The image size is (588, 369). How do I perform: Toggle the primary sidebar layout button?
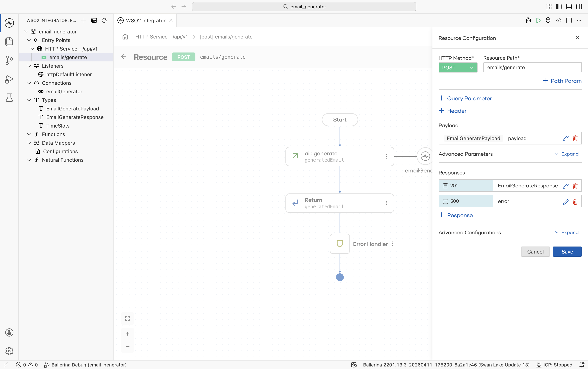pyautogui.click(x=559, y=7)
